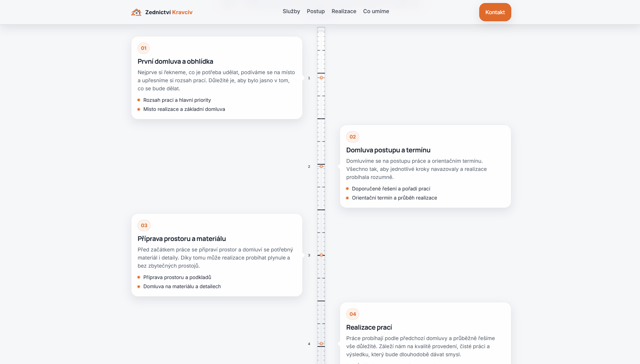Click the heading Příprava prostoru a materiálu

point(182,239)
